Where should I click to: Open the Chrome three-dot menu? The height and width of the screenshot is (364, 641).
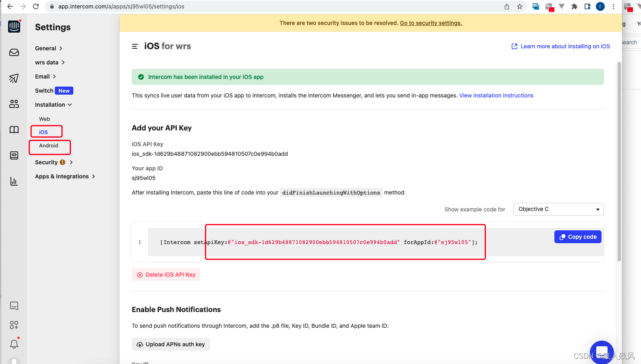(x=613, y=6)
